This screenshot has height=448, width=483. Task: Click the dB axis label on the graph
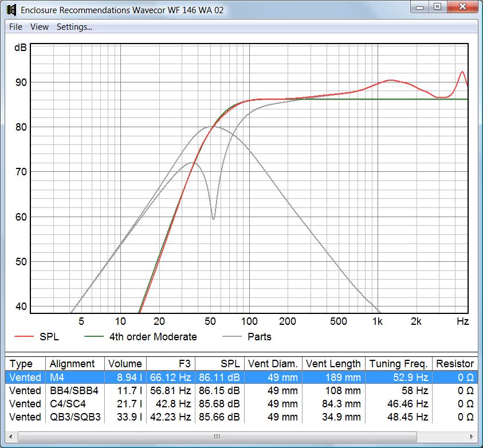click(x=21, y=48)
